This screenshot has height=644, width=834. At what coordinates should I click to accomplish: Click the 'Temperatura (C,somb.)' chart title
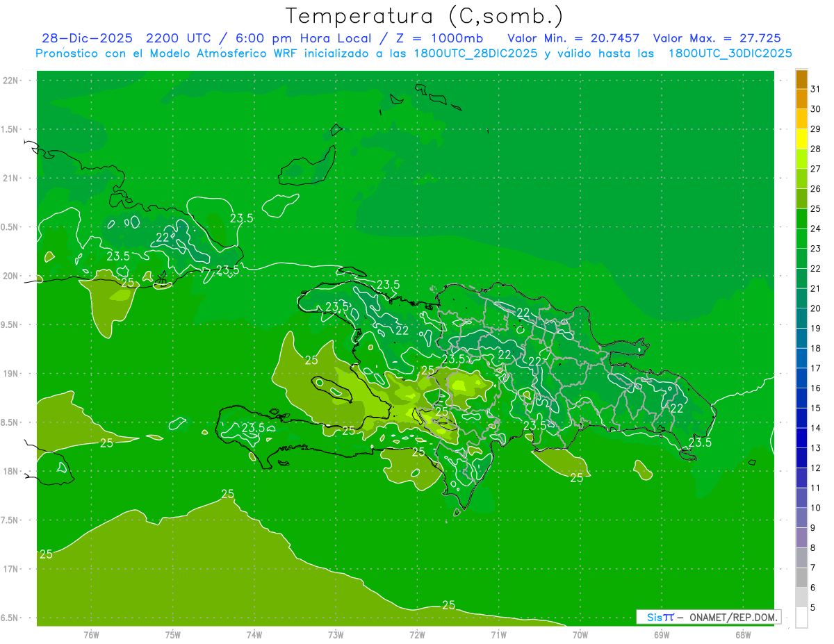[x=425, y=16]
